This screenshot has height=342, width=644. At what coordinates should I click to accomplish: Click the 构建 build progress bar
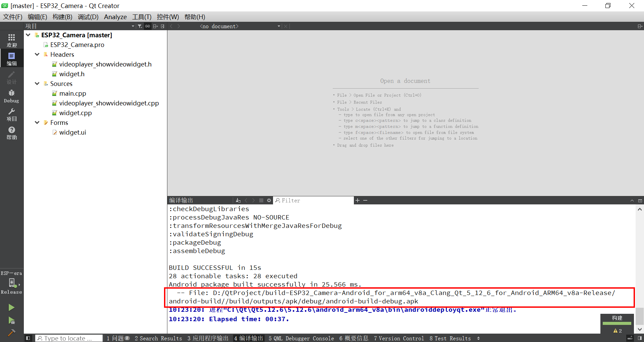[x=617, y=324]
